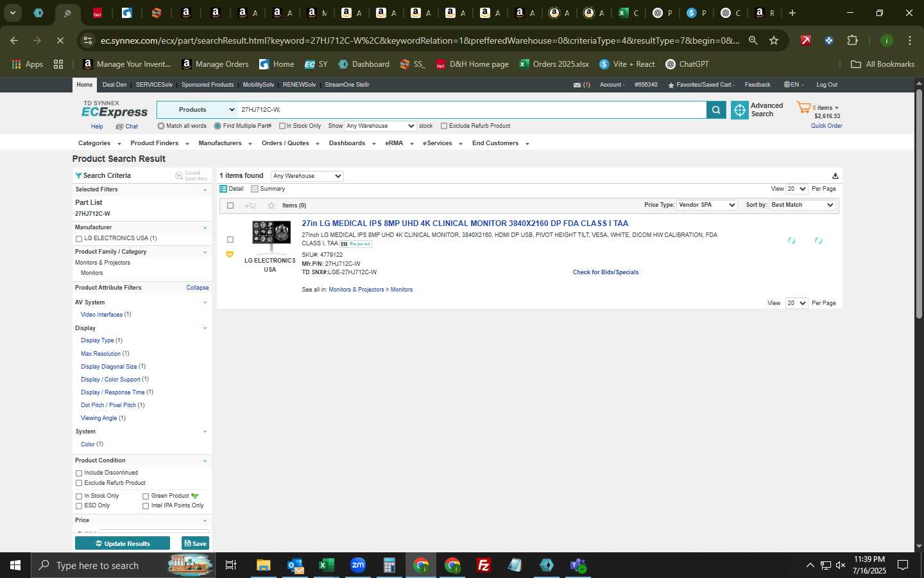Check Intel IPA Points Only
The height and width of the screenshot is (578, 924).
click(x=146, y=506)
